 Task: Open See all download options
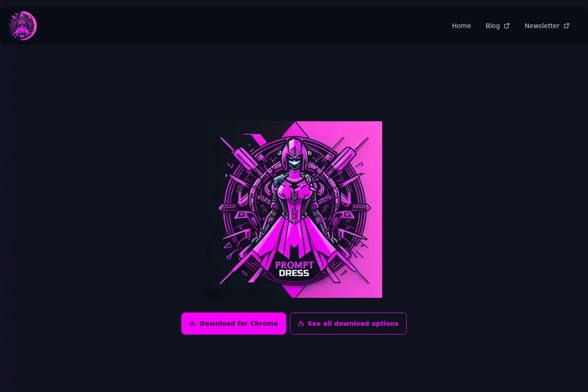(348, 324)
